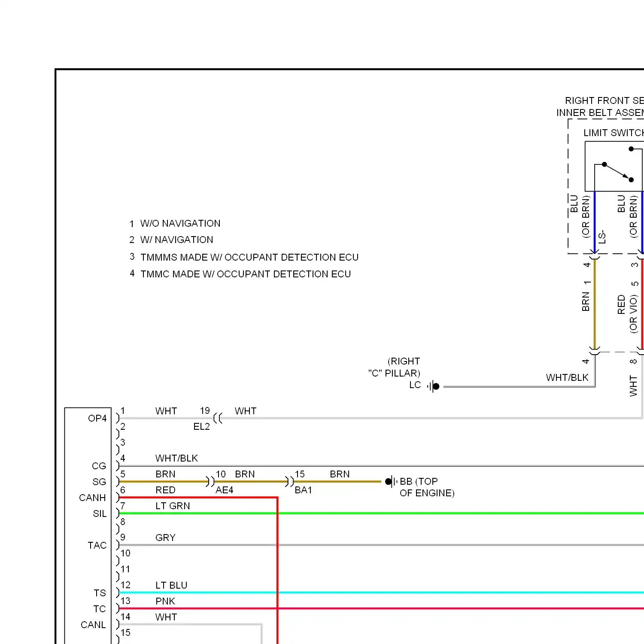Click the 'WHT' label right of EL2
The width and height of the screenshot is (644, 644).
[246, 411]
